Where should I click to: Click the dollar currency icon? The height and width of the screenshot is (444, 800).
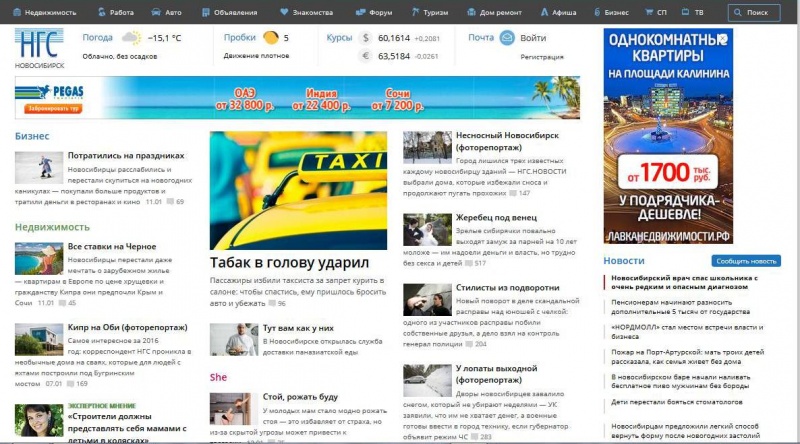(366, 38)
